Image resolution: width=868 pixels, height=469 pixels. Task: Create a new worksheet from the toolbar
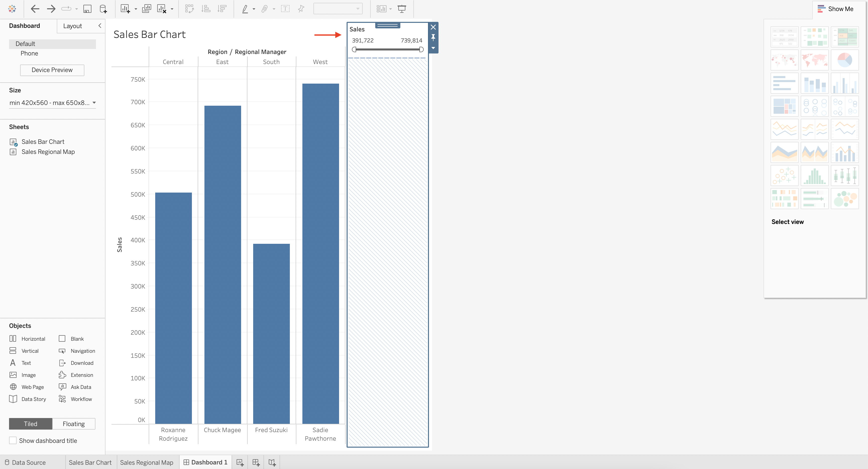[x=125, y=9]
